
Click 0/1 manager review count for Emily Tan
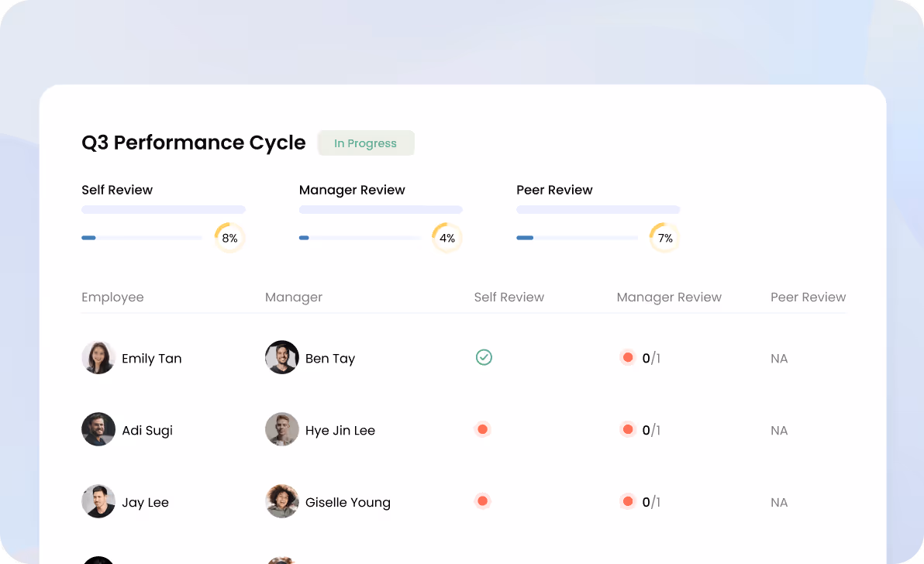tap(651, 358)
